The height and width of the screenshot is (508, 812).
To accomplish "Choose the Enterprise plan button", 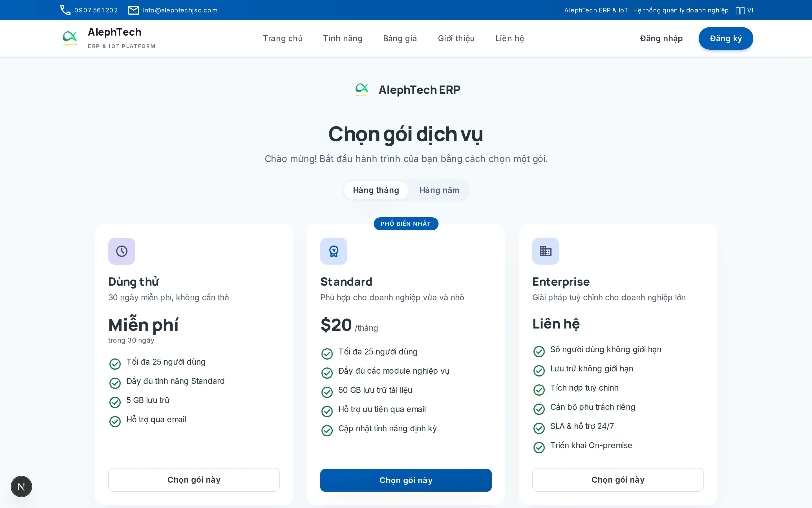I will tap(618, 480).
